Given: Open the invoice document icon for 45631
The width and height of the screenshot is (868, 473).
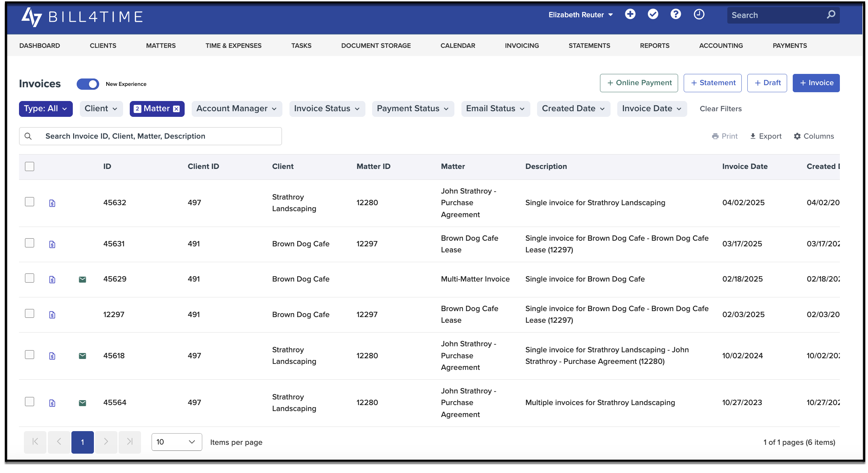Looking at the screenshot, I should (52, 244).
